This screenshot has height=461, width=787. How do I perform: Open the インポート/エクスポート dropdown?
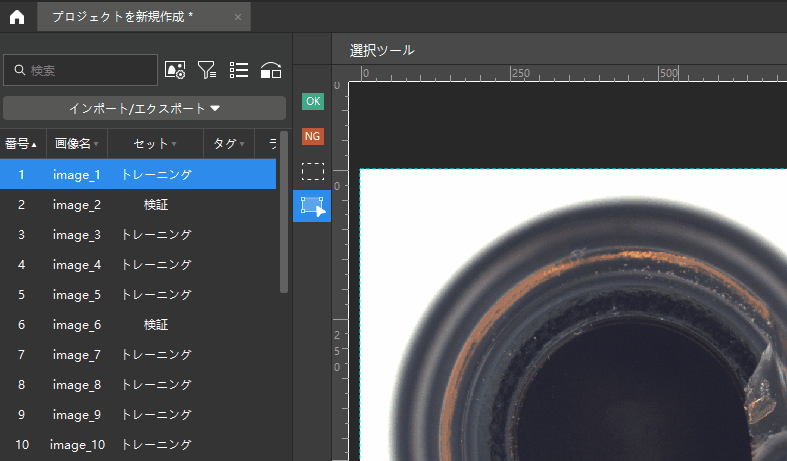click(x=144, y=108)
